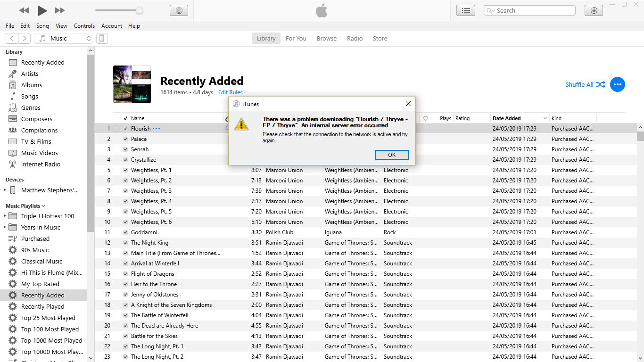Screen dimensions: 644x362
Task: Open the Top 25 Most Played gear icon
Action: pos(13,318)
